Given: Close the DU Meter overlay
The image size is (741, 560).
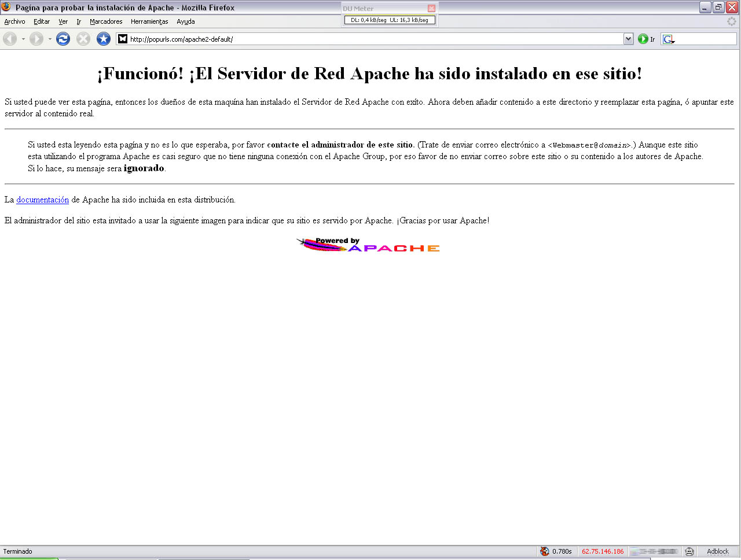Looking at the screenshot, I should [x=431, y=8].
